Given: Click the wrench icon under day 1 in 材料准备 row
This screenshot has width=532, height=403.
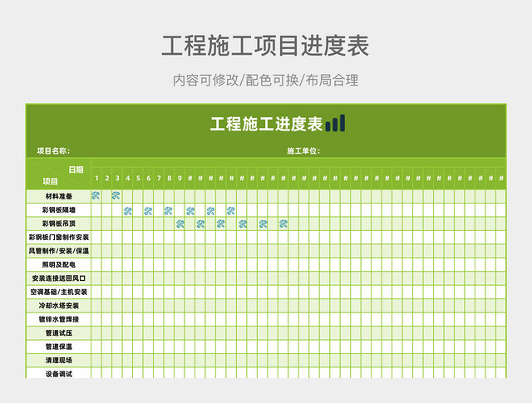Looking at the screenshot, I should pyautogui.click(x=96, y=195).
